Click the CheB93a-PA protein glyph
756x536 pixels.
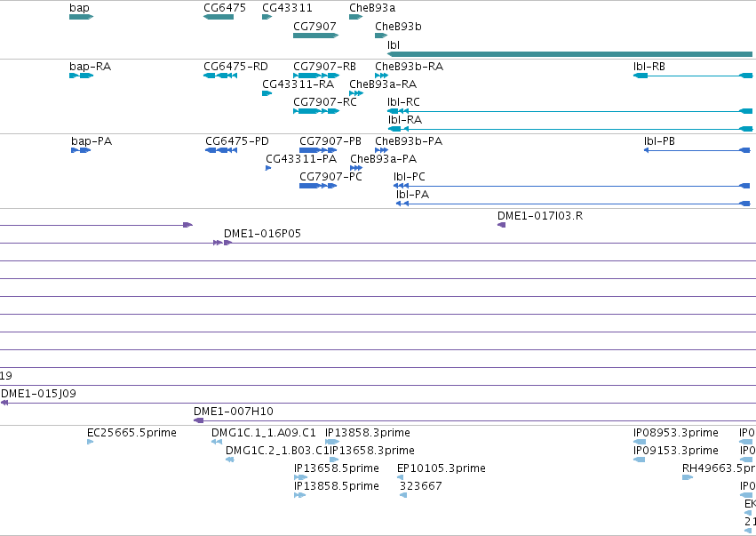click(356, 168)
